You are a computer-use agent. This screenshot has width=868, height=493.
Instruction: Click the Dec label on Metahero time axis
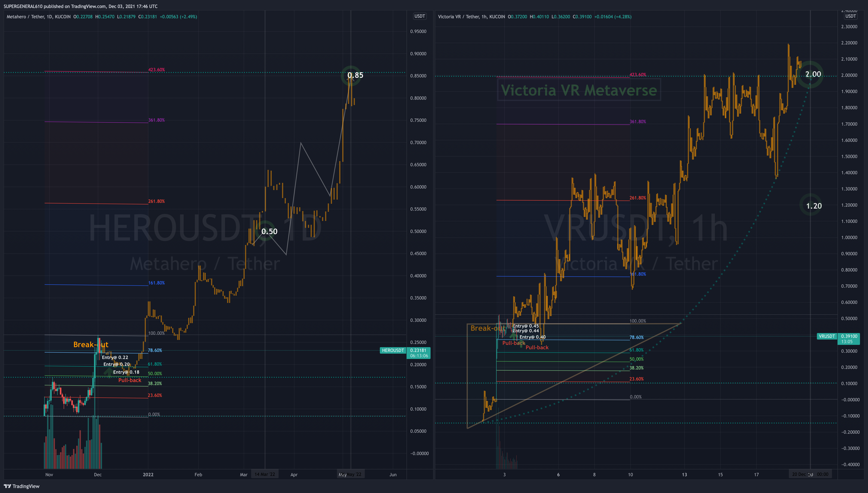(x=98, y=474)
